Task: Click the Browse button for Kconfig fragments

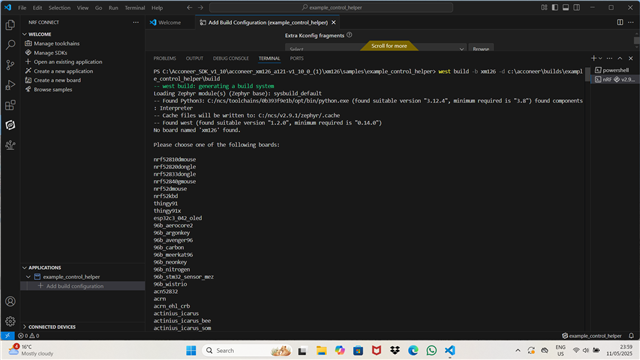Action: [481, 49]
